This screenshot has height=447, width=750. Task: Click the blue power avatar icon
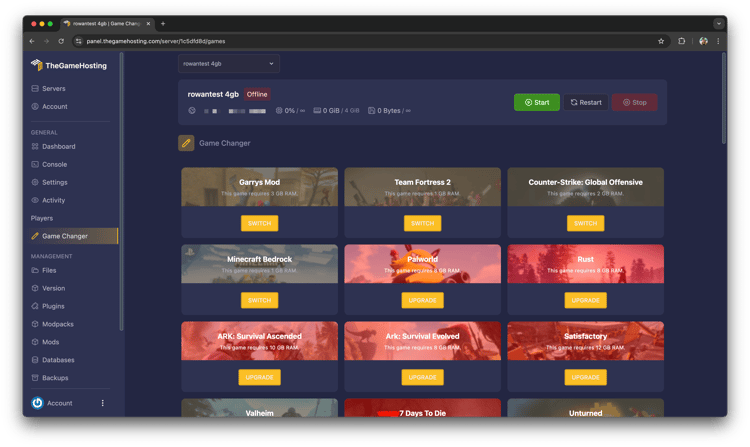coord(37,403)
